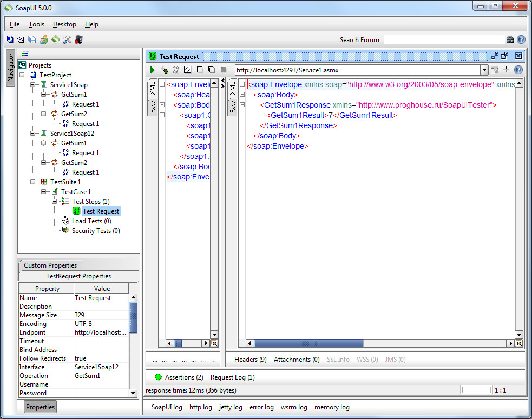Collapse the TestSuite 1 node
This screenshot has width=532, height=419.
pos(33,182)
